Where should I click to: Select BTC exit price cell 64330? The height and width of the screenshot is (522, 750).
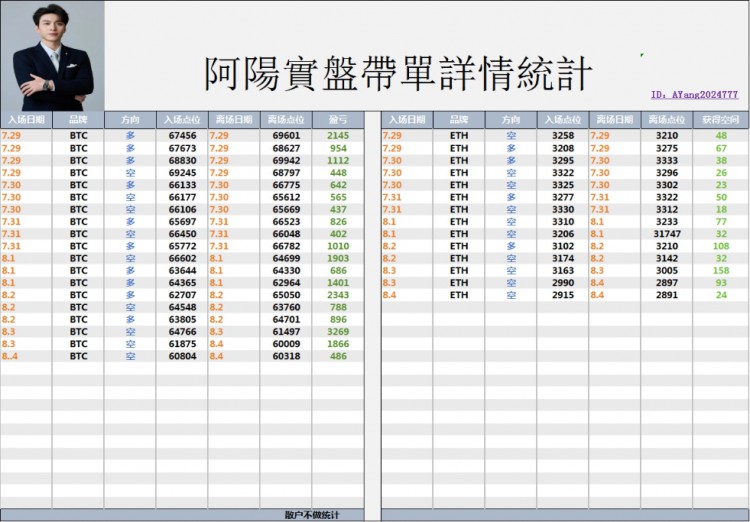pos(286,271)
